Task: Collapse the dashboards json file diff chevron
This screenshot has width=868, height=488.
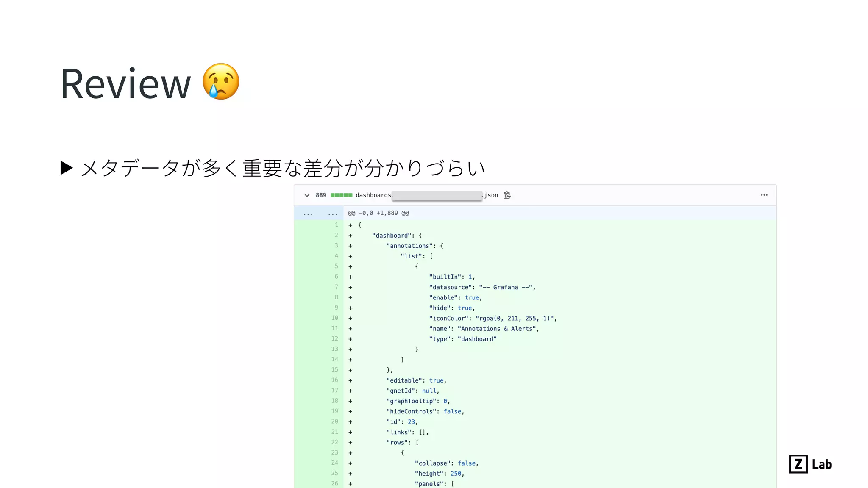Action: [x=307, y=195]
